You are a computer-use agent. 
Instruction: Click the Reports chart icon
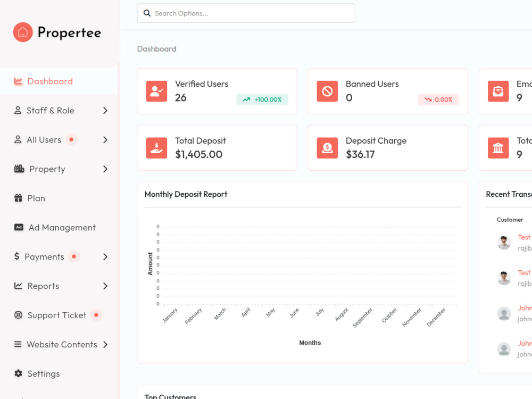click(18, 286)
